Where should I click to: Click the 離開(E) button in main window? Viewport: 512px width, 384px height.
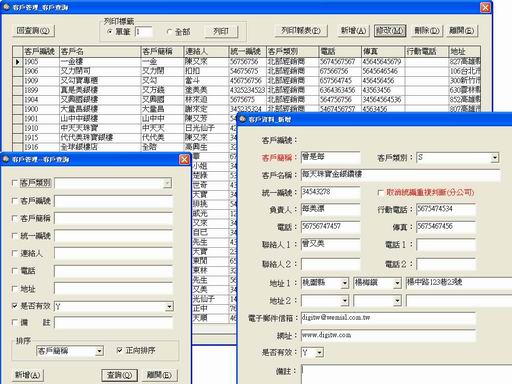462,31
